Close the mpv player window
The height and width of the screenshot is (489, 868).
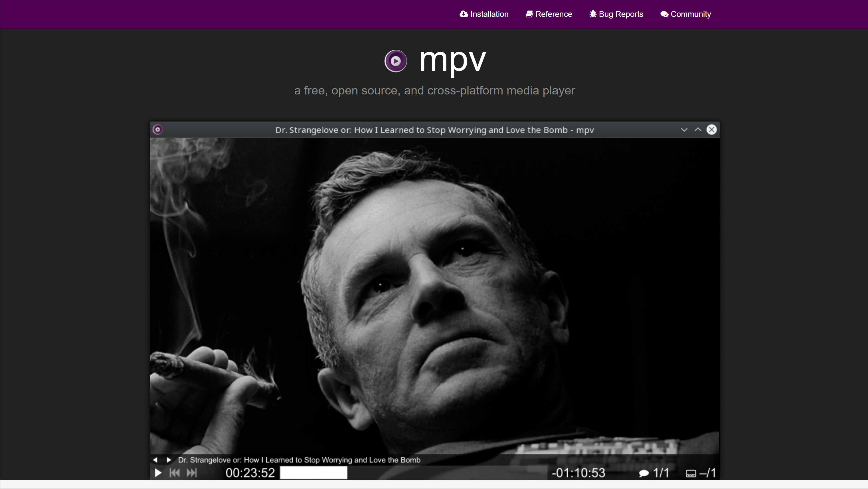click(711, 130)
